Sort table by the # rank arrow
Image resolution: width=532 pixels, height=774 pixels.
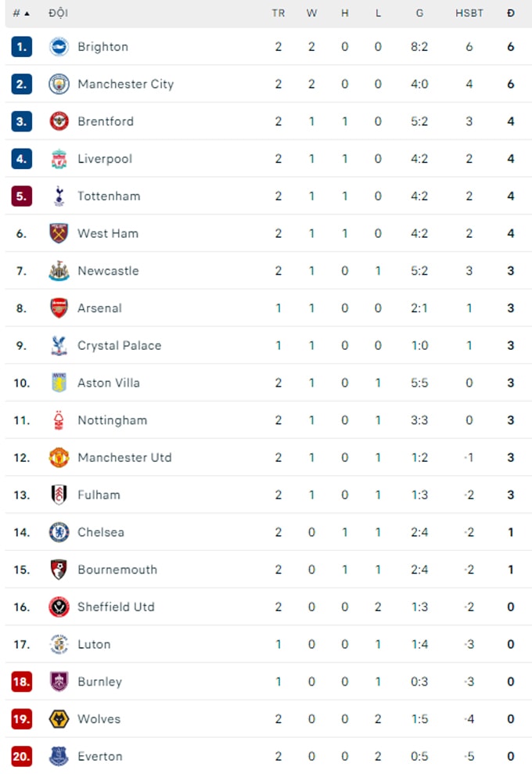tap(21, 13)
